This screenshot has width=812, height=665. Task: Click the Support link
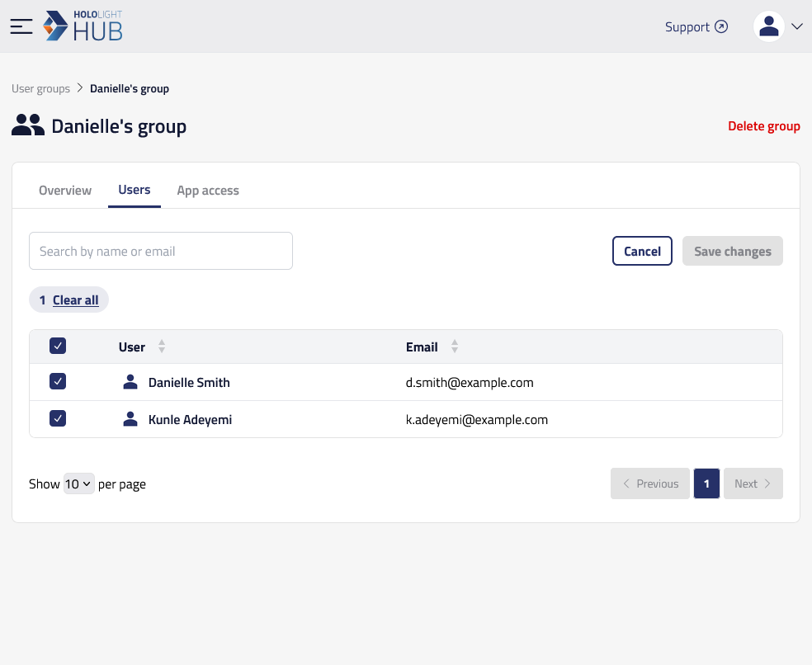coord(687,27)
